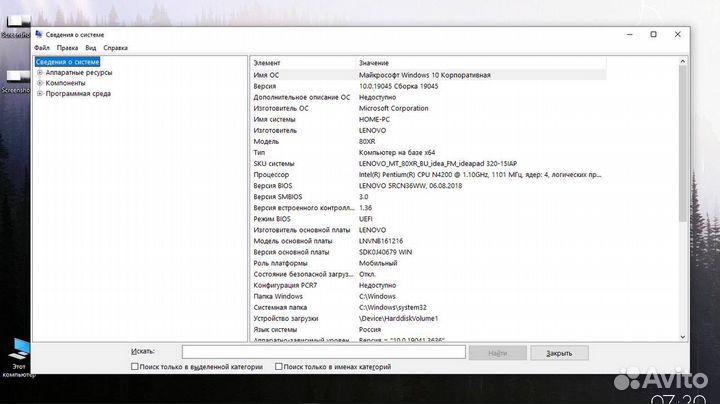Select the Язык системы row

pyautogui.click(x=428, y=329)
